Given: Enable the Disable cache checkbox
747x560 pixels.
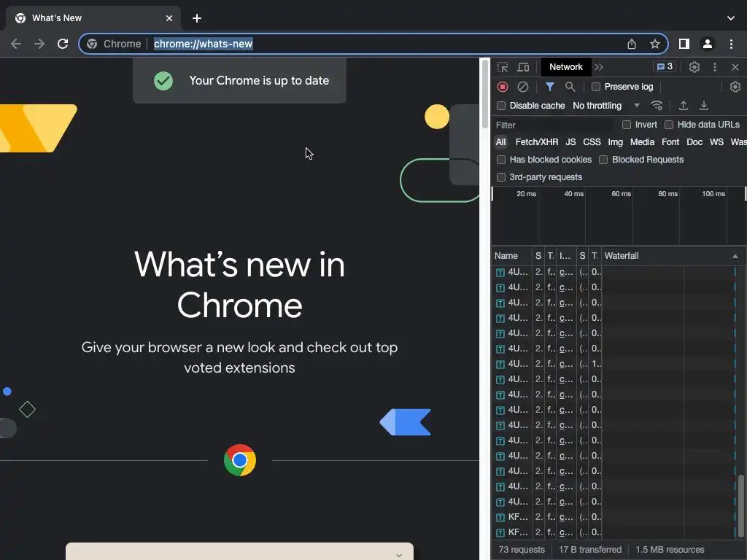Looking at the screenshot, I should click(501, 106).
